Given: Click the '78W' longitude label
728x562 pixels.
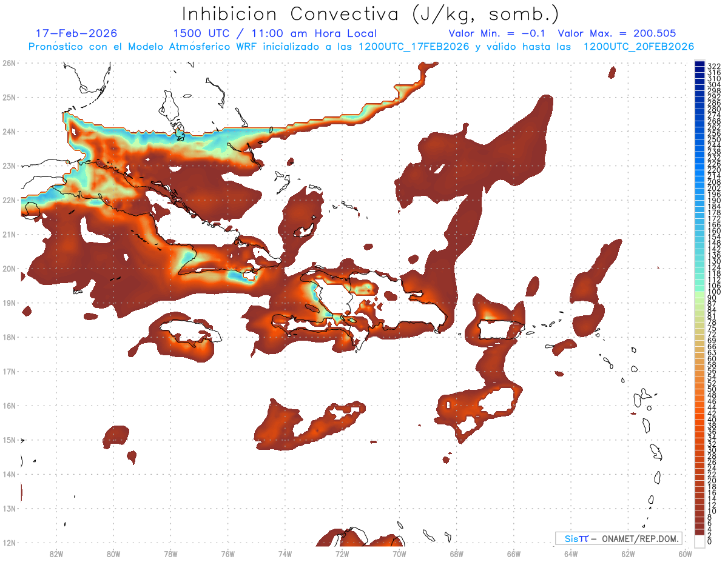Looking at the screenshot, I should tap(170, 554).
